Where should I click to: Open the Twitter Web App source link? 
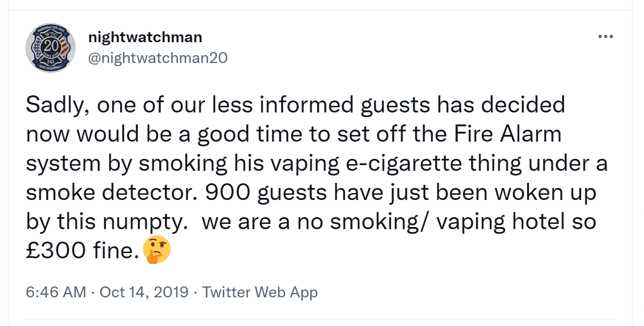260,292
